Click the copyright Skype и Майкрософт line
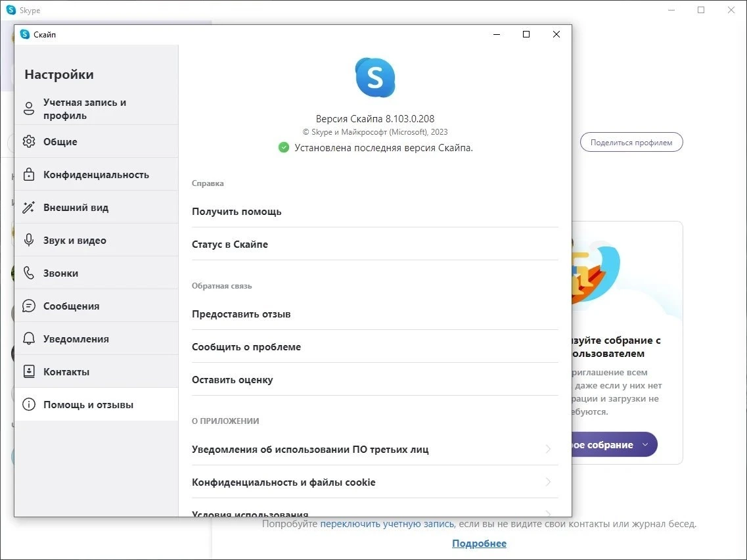 click(375, 132)
